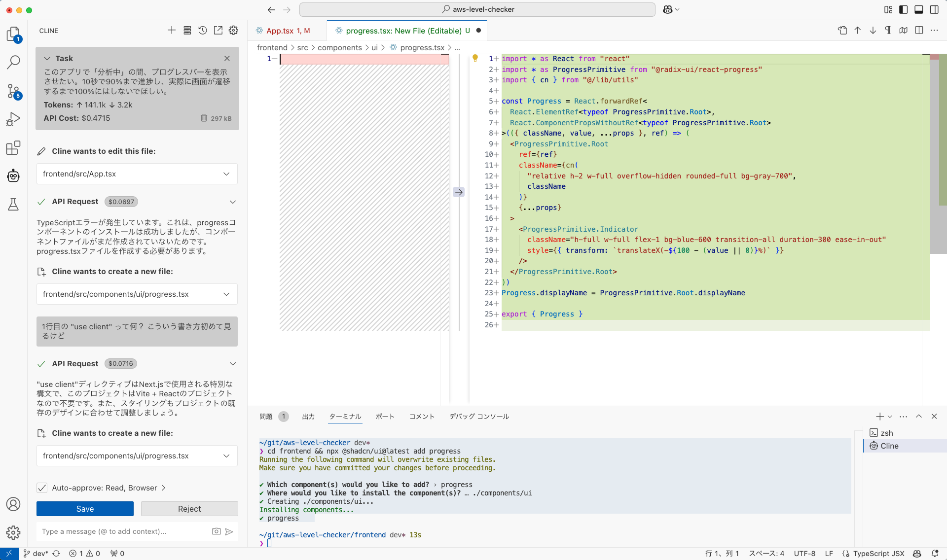Expand the API Request $0.0716 details
947x560 pixels.
[x=233, y=364]
